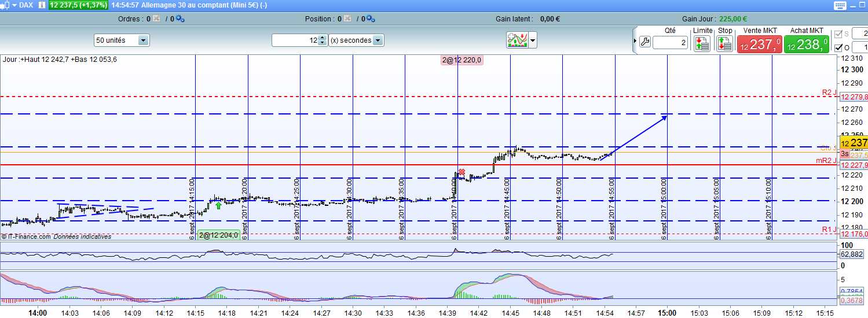The width and height of the screenshot is (868, 318).
Task: Click the current price 12 237 yellow tag
Action: point(854,143)
